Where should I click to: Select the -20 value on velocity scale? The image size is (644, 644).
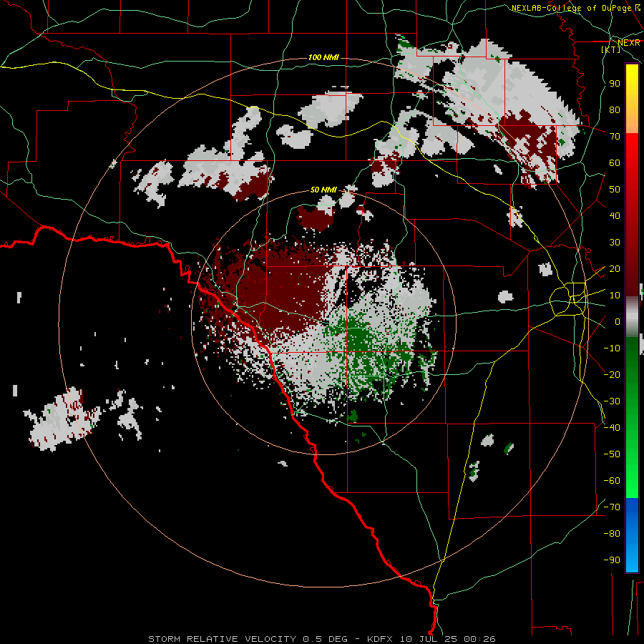point(612,375)
